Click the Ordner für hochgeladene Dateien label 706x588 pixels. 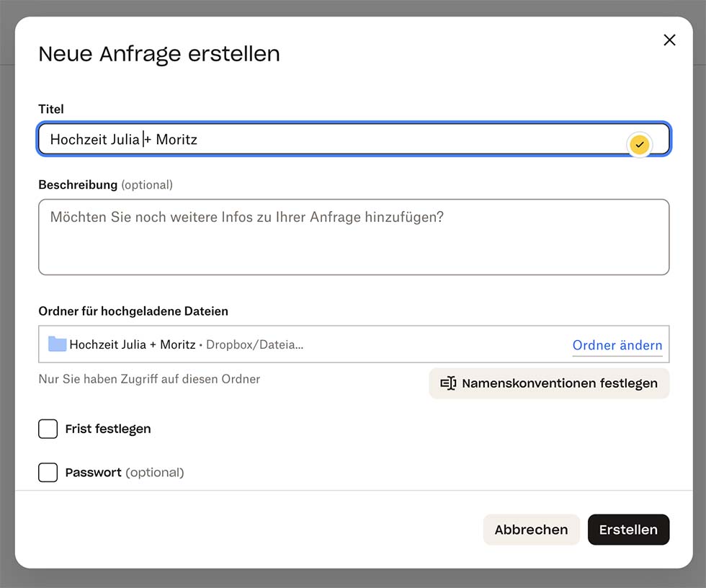[x=133, y=312]
